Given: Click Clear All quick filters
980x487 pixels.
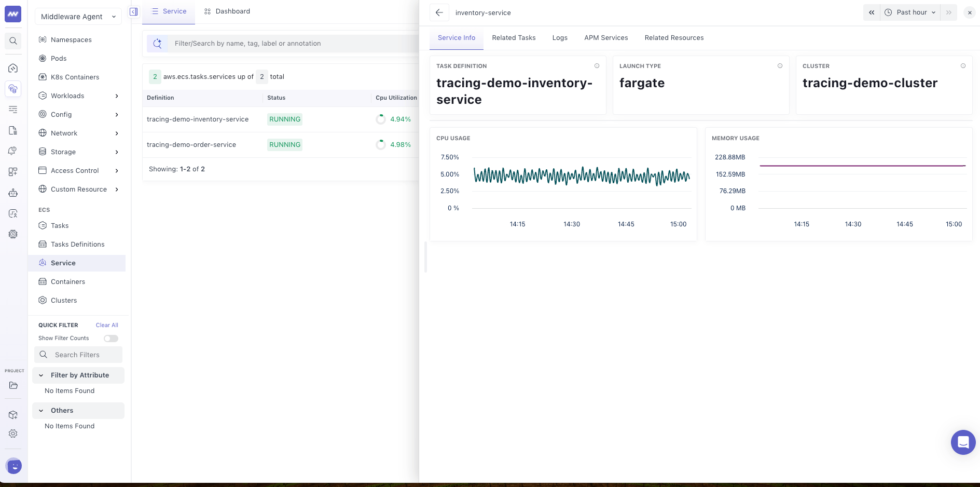Looking at the screenshot, I should (x=107, y=326).
